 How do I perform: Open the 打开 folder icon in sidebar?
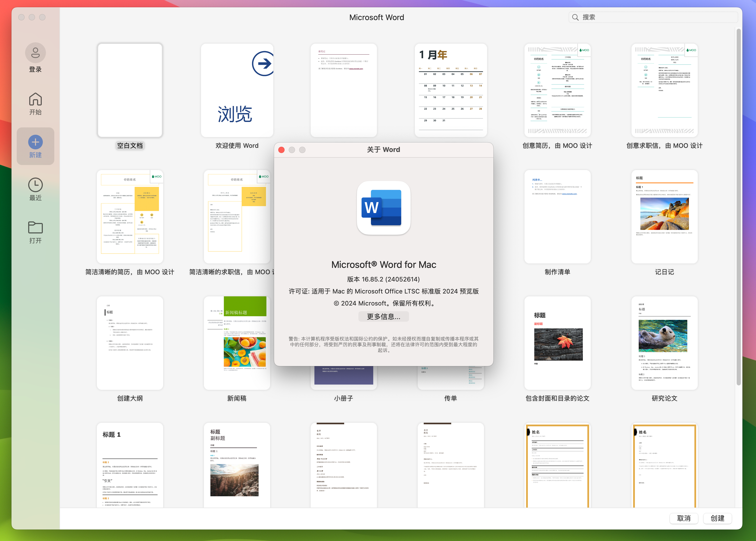(35, 228)
